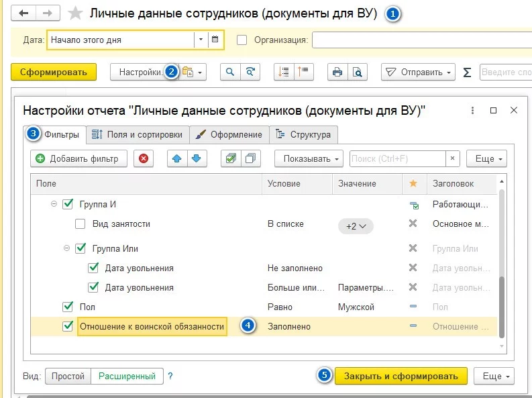Open the date period dropdown arrow
The height and width of the screenshot is (398, 532).
point(201,40)
